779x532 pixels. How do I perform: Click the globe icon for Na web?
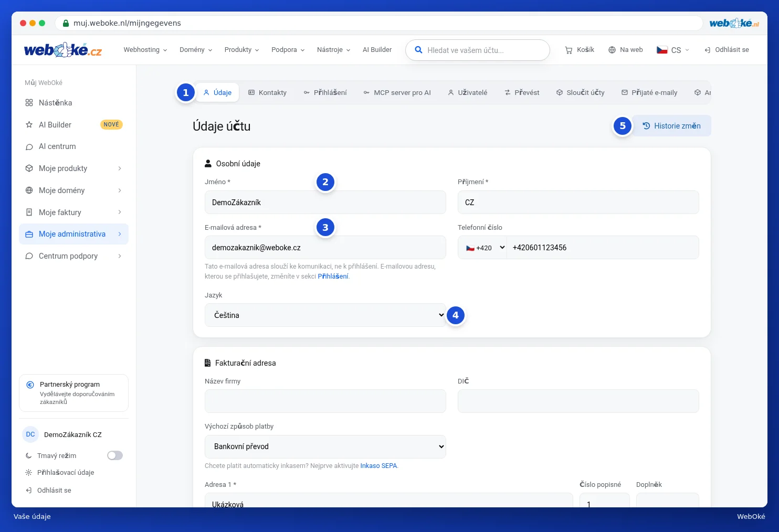point(612,50)
